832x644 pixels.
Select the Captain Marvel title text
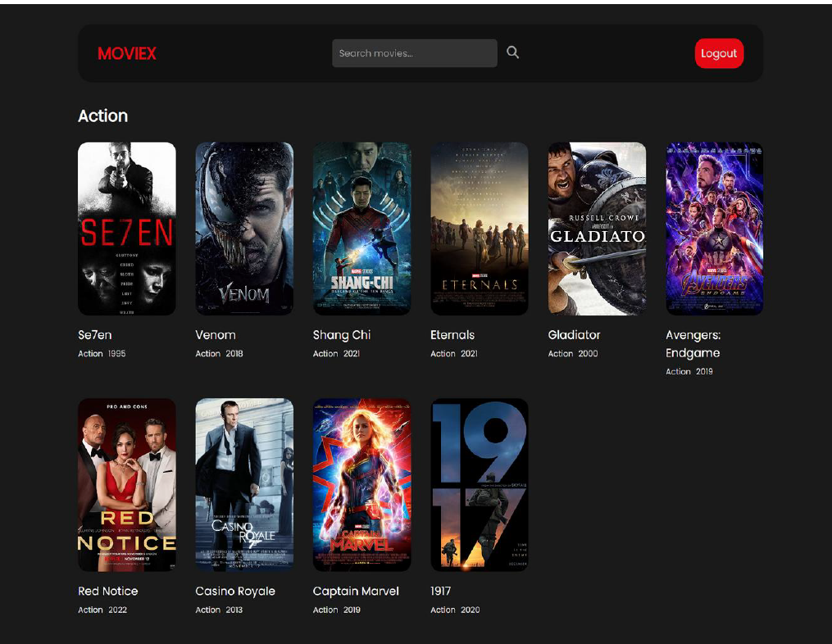tap(356, 591)
